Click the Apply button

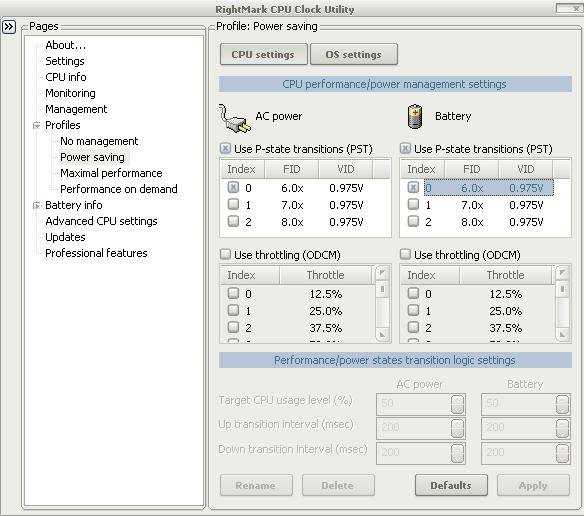pos(533,485)
